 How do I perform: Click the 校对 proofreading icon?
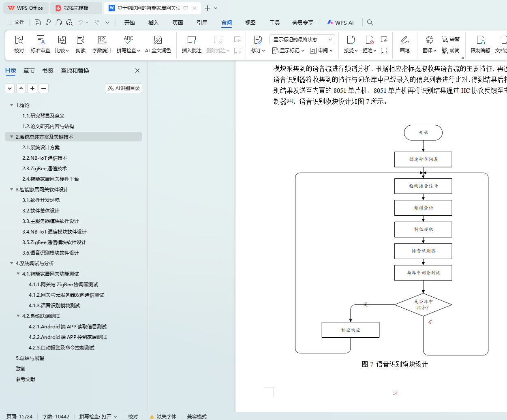[19, 44]
